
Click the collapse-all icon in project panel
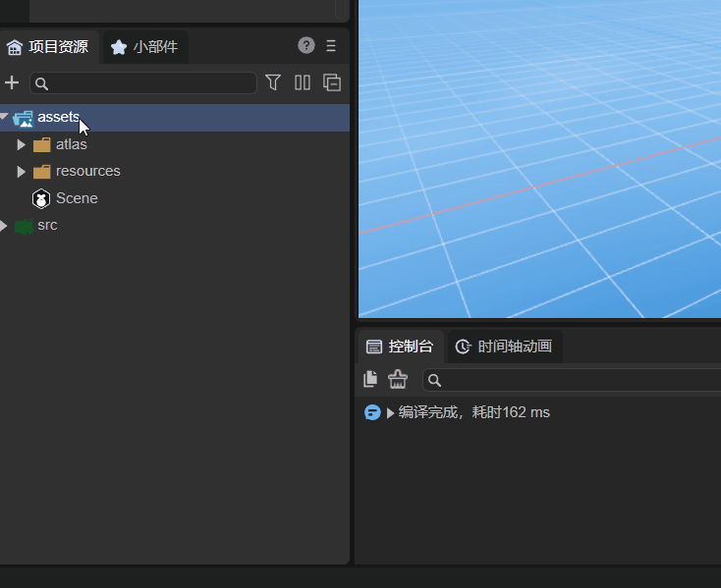[332, 82]
